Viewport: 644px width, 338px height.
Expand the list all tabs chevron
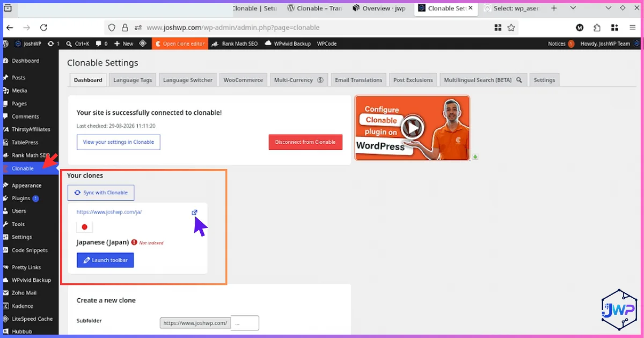click(573, 8)
